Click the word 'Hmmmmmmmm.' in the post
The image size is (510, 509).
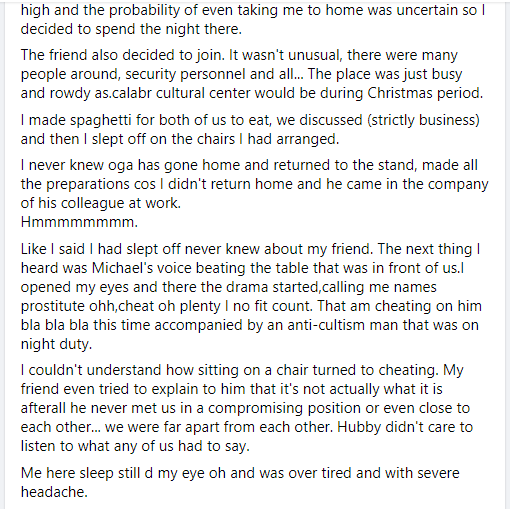pyautogui.click(x=79, y=222)
